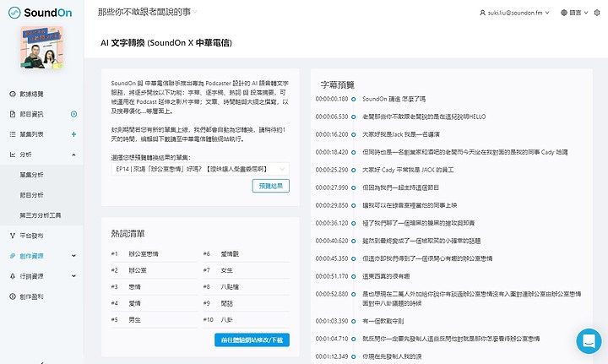Click hot word #2 辦公室
The image size is (608, 364).
(x=138, y=270)
